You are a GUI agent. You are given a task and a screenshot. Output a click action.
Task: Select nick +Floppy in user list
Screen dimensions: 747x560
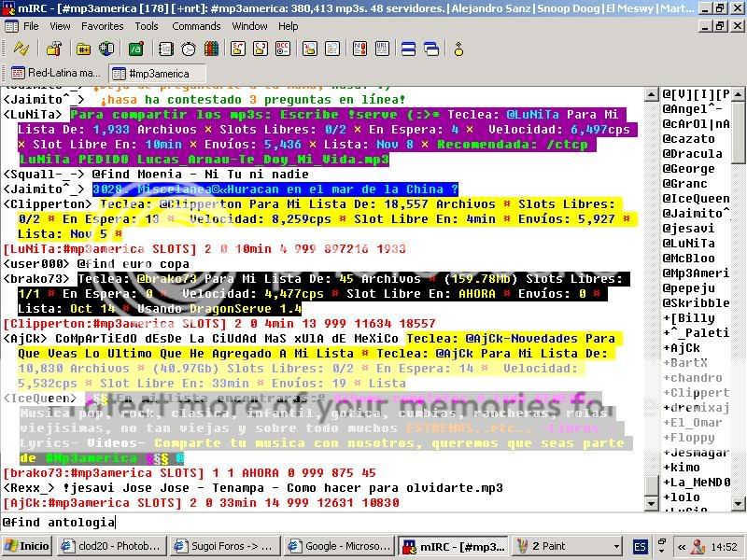coord(689,438)
